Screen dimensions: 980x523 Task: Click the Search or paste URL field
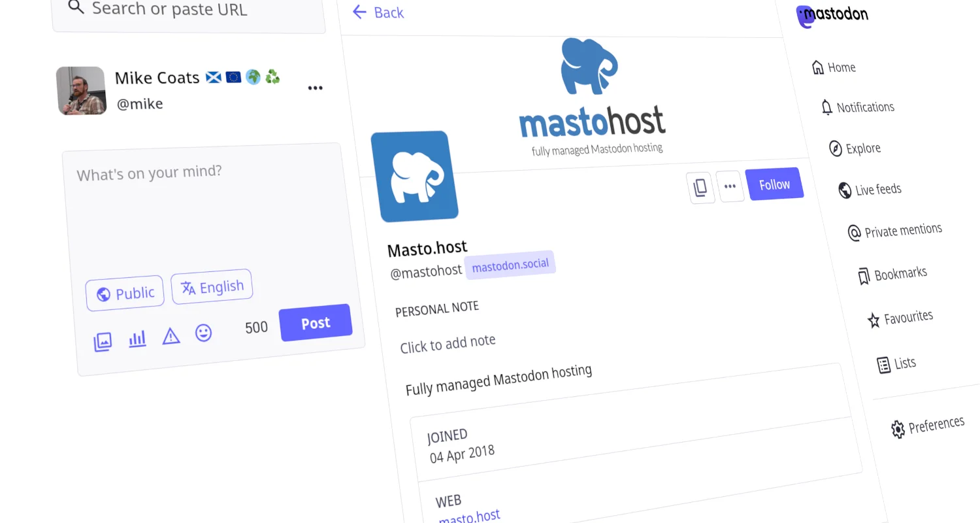(x=188, y=13)
